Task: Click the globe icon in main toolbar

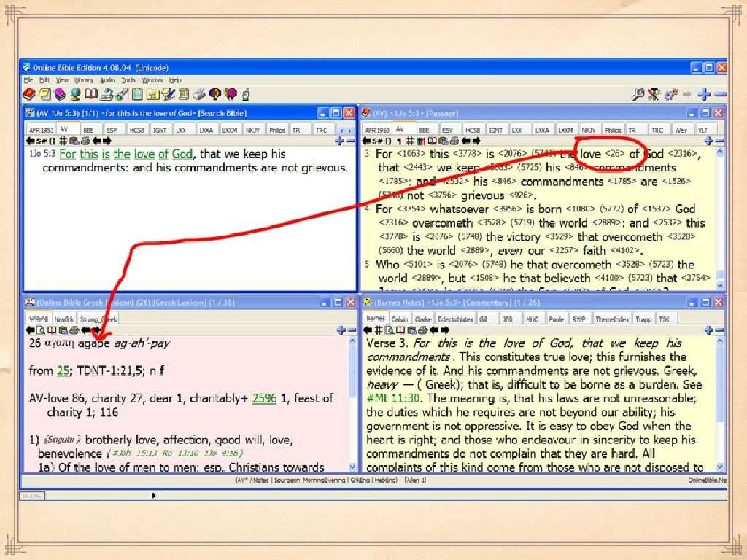Action: (75, 94)
